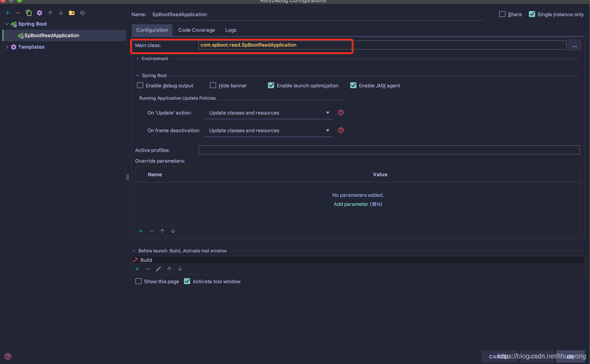Move override parameter up
The image size is (590, 364).
[x=162, y=231]
